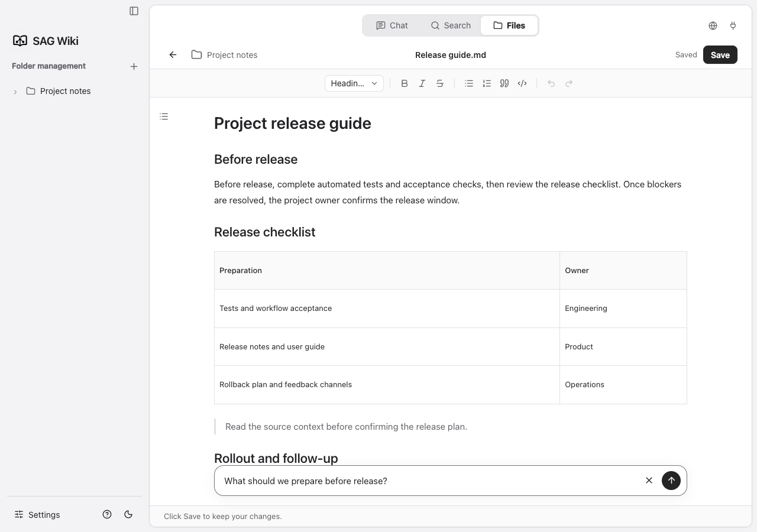This screenshot has height=532, width=757.
Task: Switch to the Chat tab
Action: point(392,25)
